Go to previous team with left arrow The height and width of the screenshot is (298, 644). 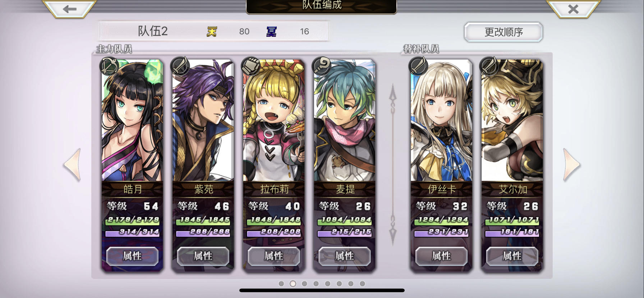click(x=72, y=164)
